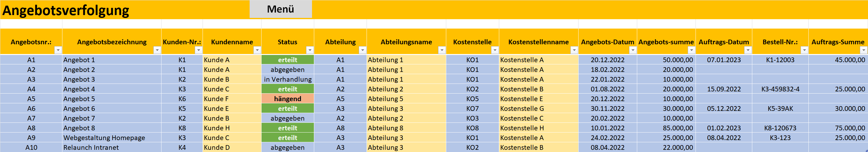Expand the Abteilung filter dropdown
Viewport: 868px width, 152px height.
[363, 50]
